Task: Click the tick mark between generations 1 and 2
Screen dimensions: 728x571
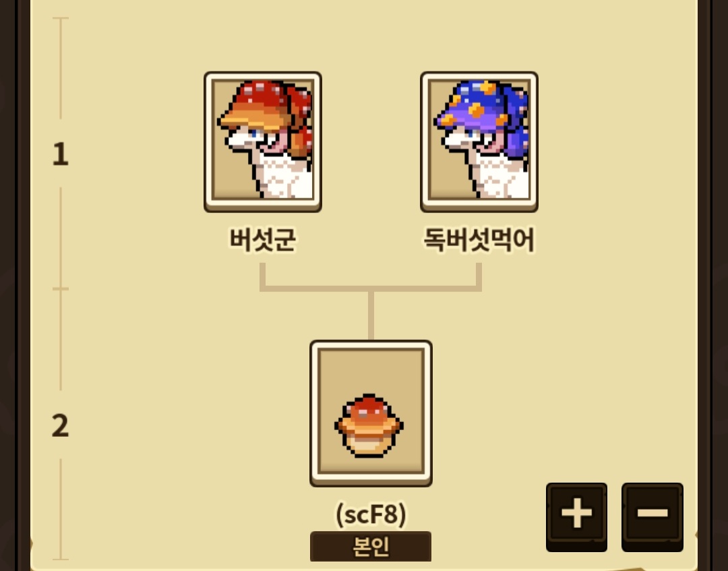Action: click(61, 289)
